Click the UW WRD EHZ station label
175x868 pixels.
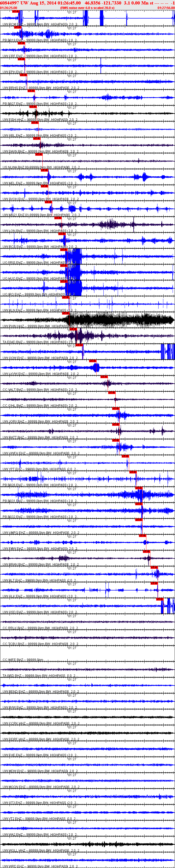tap(40, 866)
